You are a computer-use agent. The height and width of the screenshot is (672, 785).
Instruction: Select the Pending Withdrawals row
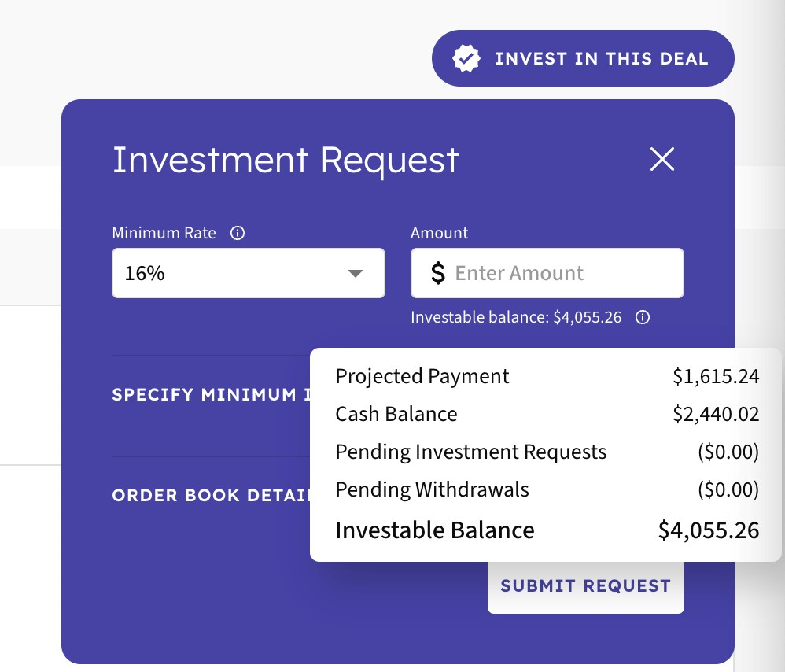(x=547, y=489)
